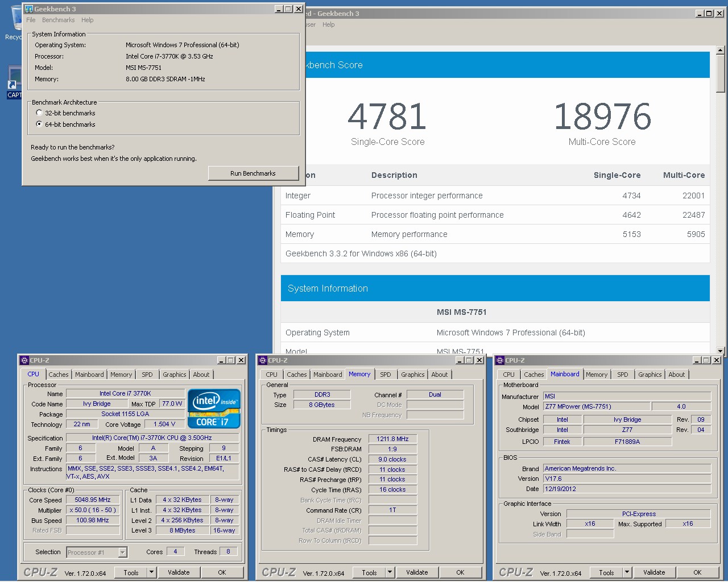
Task: Select 32-bit benchmarks option
Action: point(39,113)
